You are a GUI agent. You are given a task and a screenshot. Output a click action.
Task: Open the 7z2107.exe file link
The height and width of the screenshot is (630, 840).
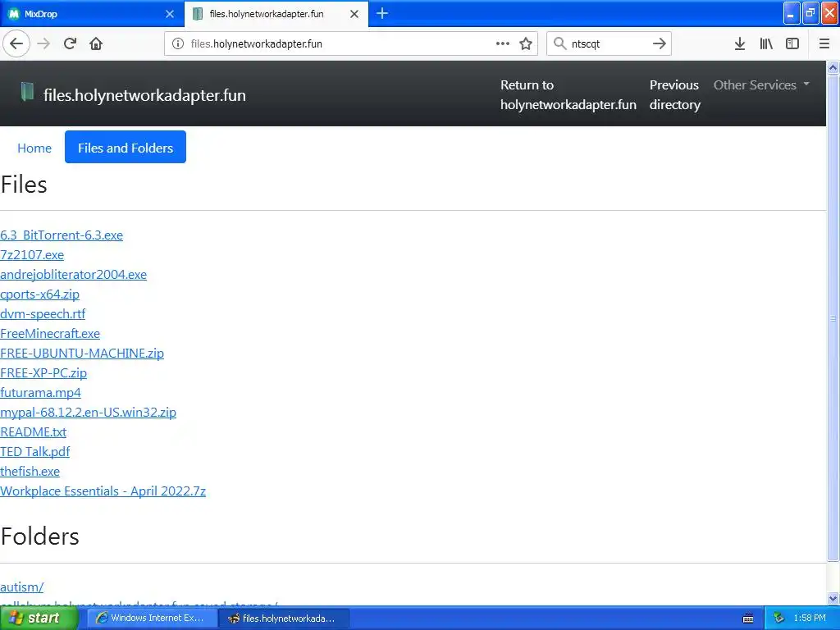coord(32,255)
